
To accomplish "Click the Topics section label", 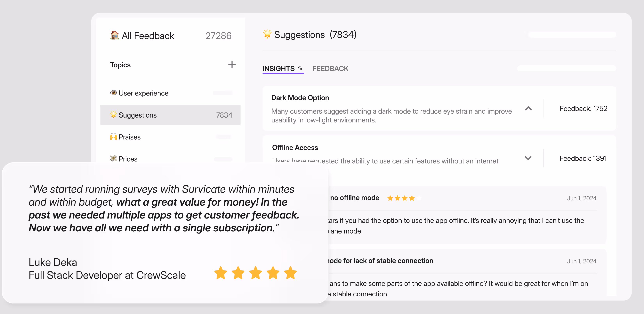I will point(120,65).
